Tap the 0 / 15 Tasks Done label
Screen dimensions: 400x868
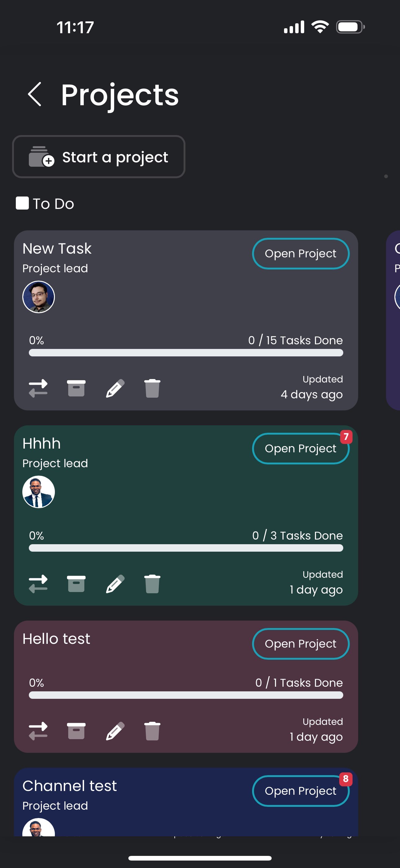tap(295, 340)
